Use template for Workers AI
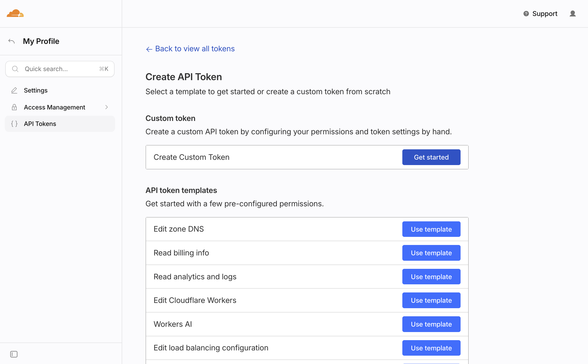Screen dimensions: 588x364 [x=431, y=324]
